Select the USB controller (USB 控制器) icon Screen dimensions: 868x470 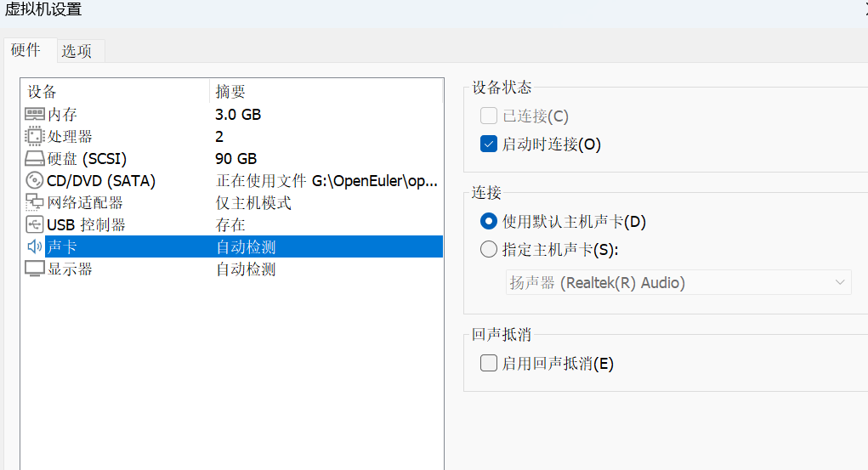tap(34, 224)
